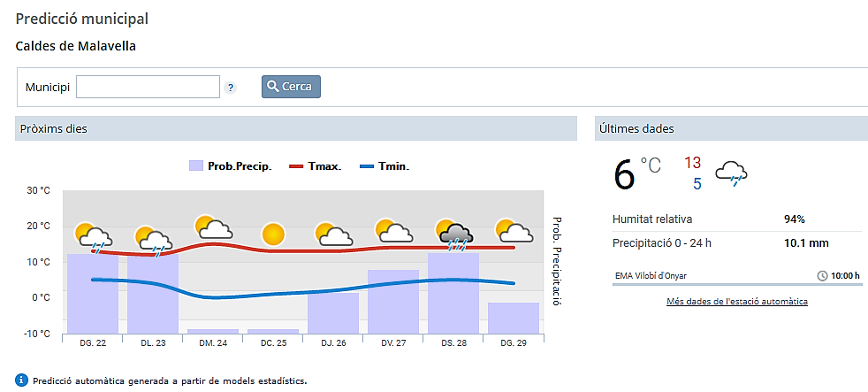This screenshot has width=868, height=392.
Task: Click the DS. 28 dark rain cloud icon
Action: point(454,234)
